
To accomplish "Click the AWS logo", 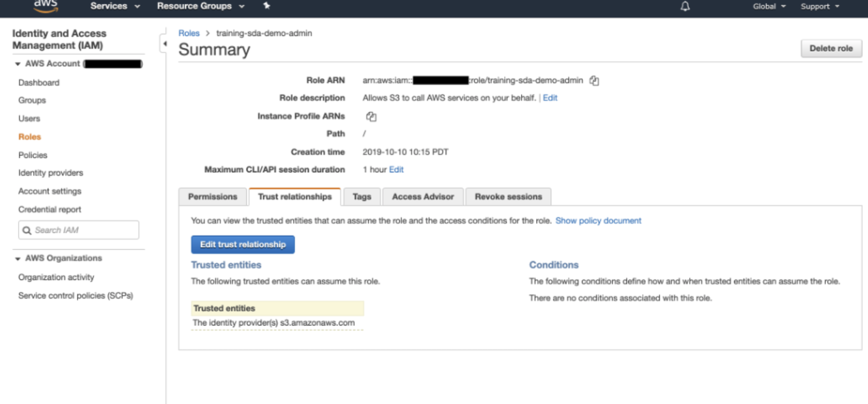I will click(45, 6).
